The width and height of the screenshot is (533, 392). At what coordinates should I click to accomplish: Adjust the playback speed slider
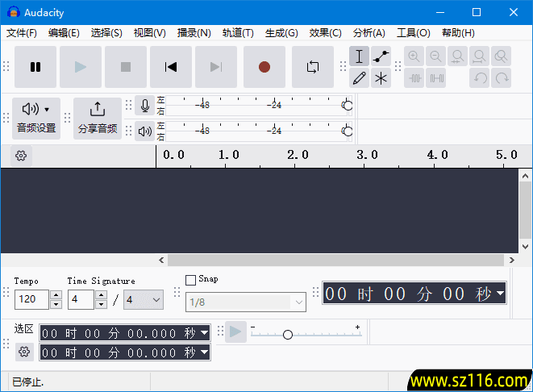(x=288, y=335)
